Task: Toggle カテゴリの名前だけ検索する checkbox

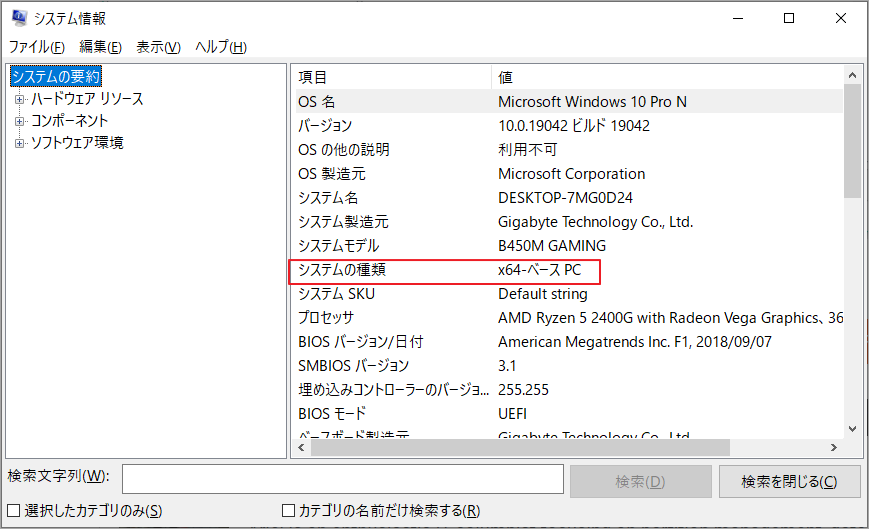Action: [x=289, y=511]
